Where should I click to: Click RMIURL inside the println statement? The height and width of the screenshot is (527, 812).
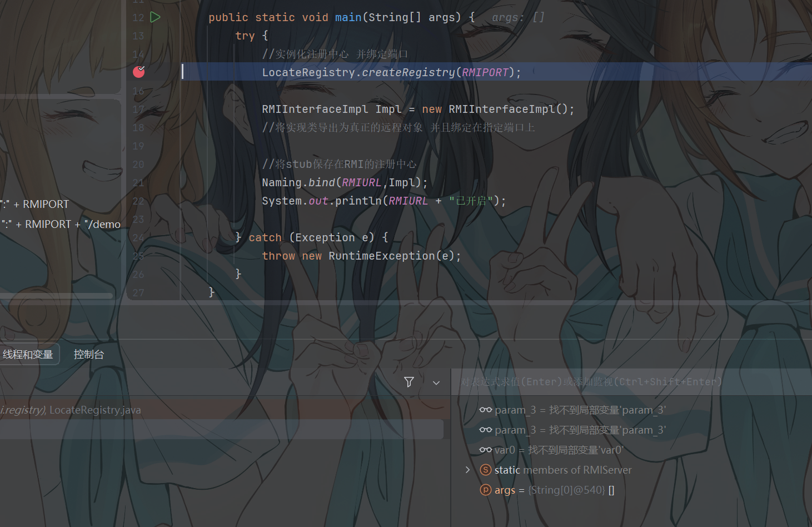point(409,201)
